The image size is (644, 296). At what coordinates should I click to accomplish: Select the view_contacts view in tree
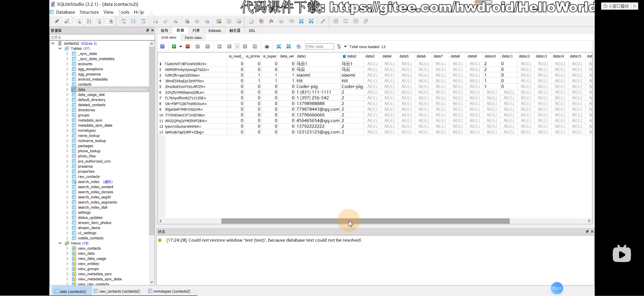tap(89, 249)
